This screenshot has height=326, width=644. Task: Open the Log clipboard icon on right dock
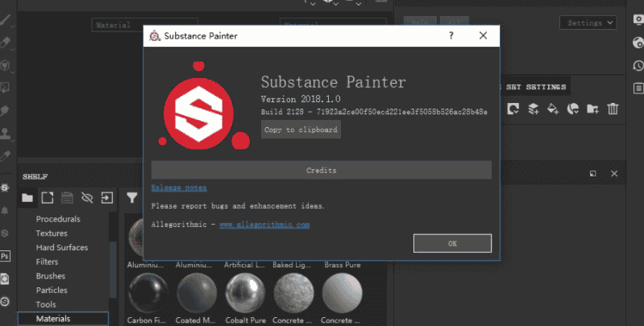(x=638, y=88)
